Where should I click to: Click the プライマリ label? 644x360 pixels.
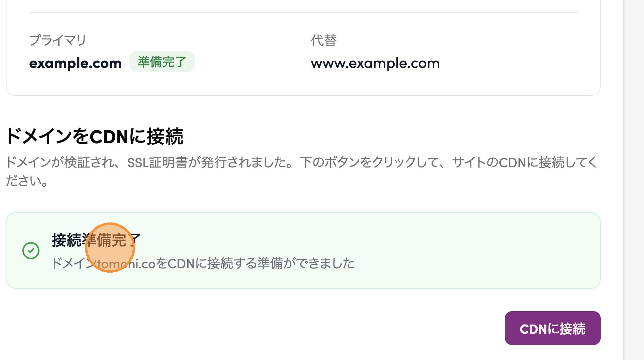[58, 40]
